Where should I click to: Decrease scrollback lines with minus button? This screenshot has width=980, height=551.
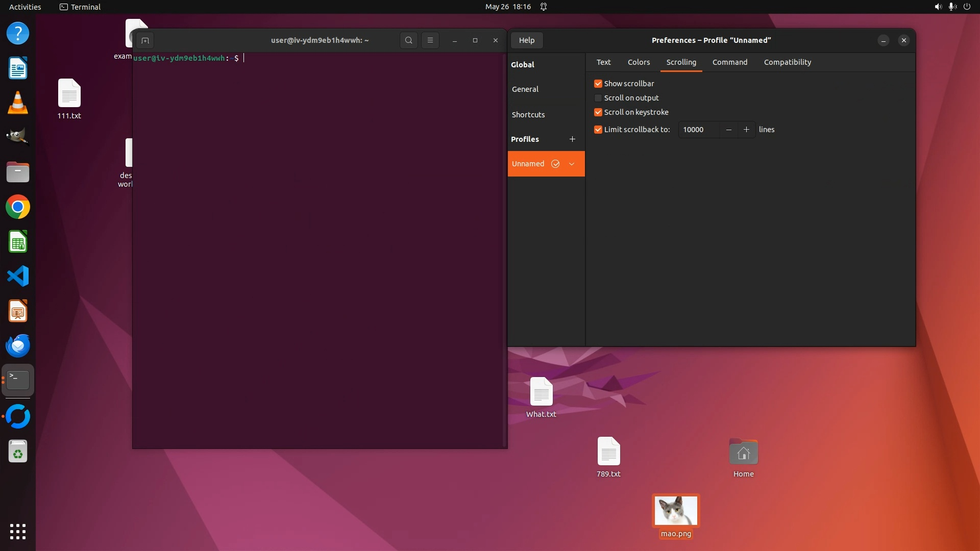click(729, 130)
